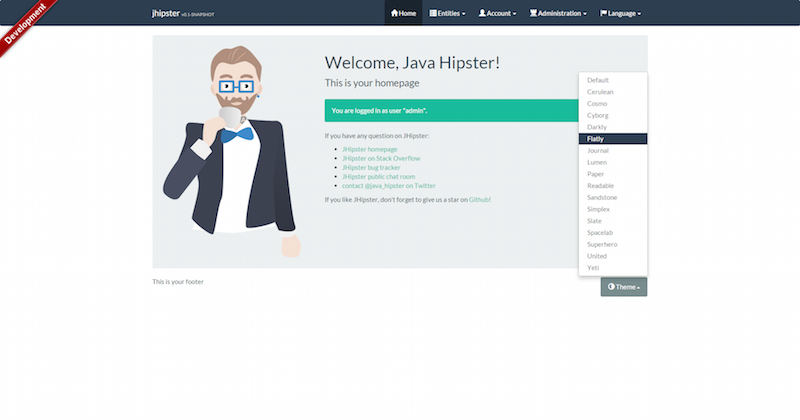Open the Language menu
This screenshot has height=420, width=800.
[x=620, y=13]
